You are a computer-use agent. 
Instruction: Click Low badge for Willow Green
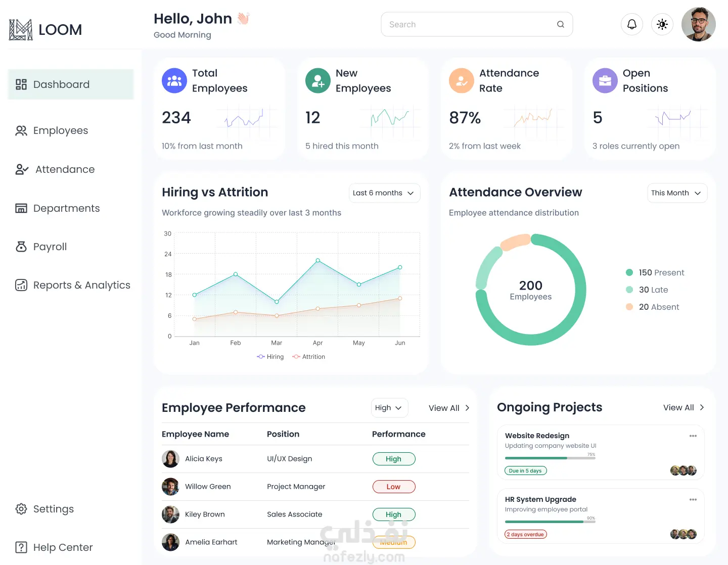point(394,487)
